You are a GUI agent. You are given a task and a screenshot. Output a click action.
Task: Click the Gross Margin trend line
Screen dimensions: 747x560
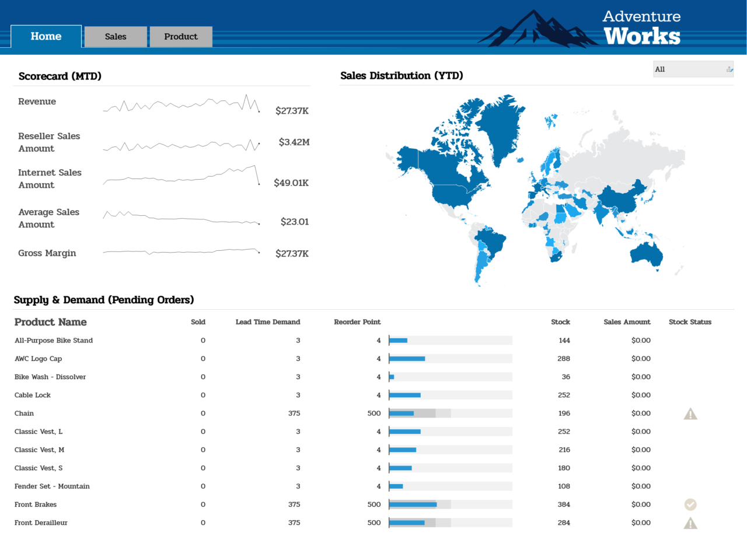coord(181,252)
